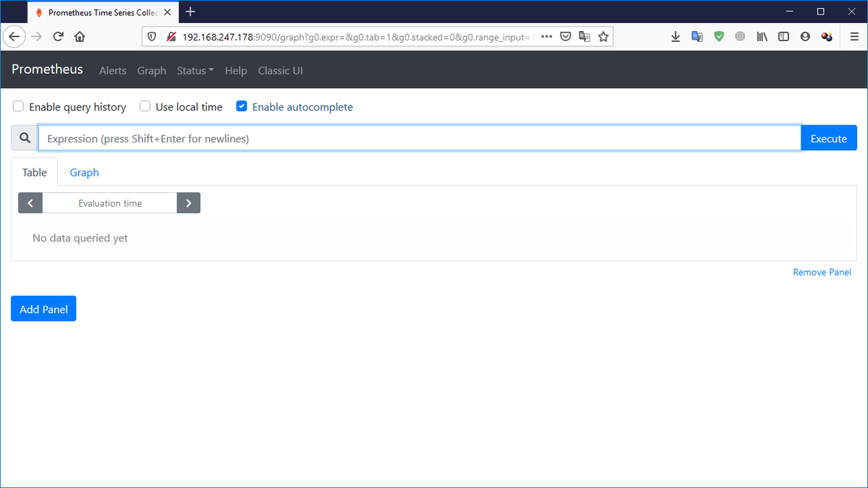Focus the Expression input field
This screenshot has height=488, width=868.
(420, 138)
